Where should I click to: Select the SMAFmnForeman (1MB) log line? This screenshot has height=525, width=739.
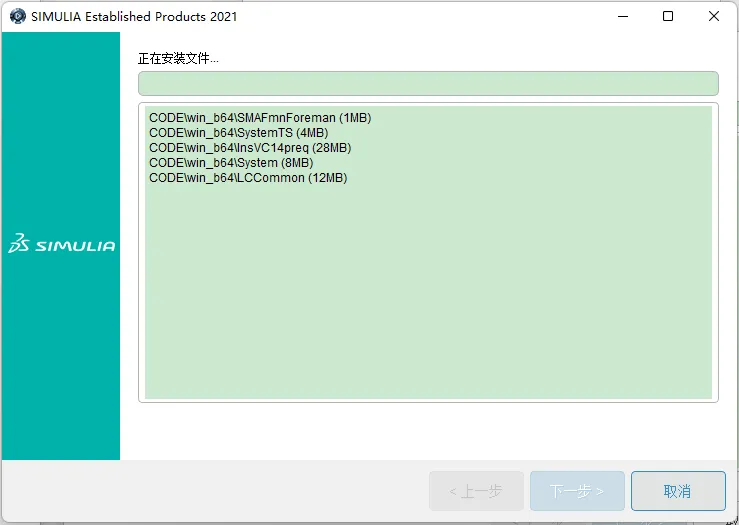260,118
